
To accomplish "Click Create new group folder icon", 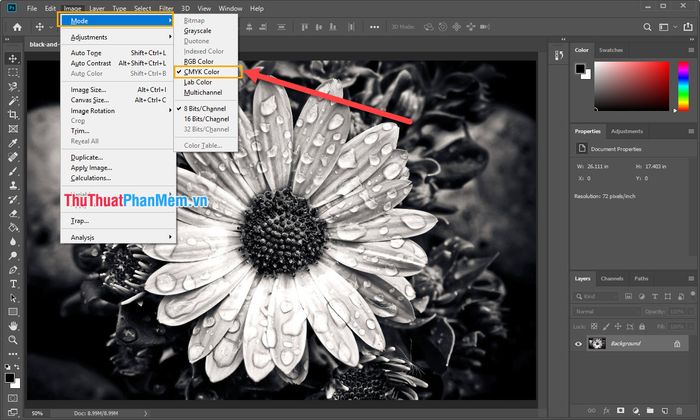I will coord(650,411).
